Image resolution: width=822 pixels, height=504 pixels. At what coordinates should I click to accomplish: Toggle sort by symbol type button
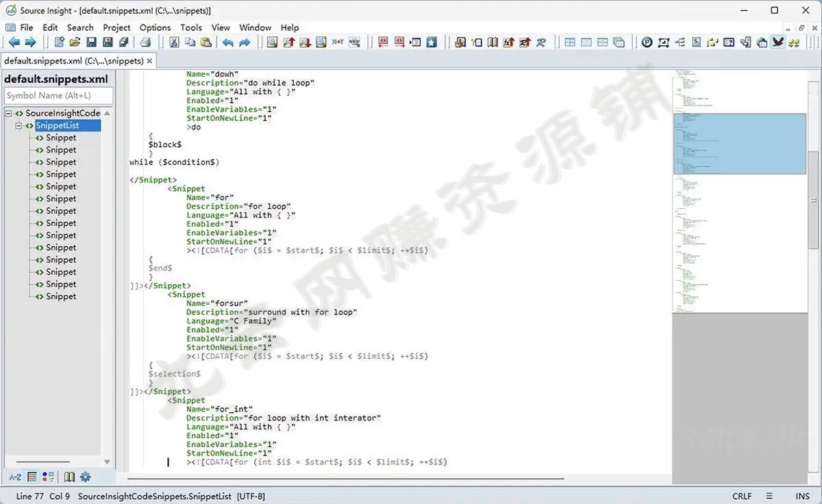48,477
